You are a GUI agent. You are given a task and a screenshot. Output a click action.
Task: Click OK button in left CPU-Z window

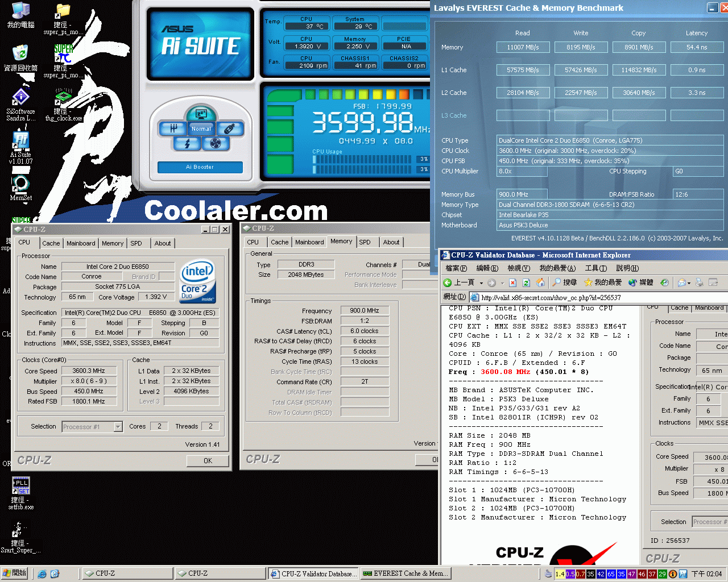click(x=208, y=461)
